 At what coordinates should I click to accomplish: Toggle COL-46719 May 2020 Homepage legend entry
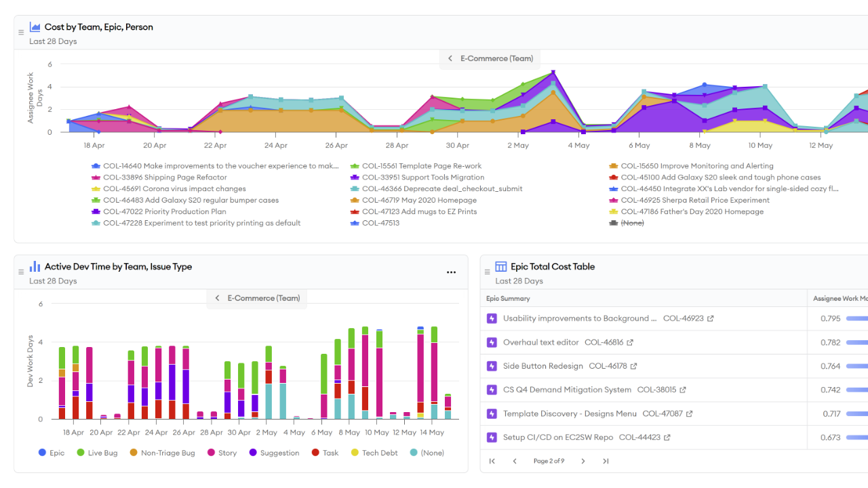coord(418,200)
